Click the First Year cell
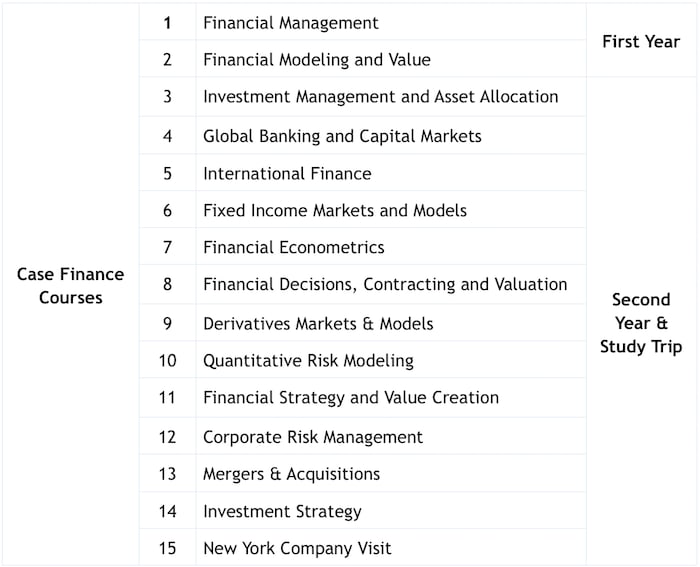This screenshot has height=567, width=700. pyautogui.click(x=641, y=42)
